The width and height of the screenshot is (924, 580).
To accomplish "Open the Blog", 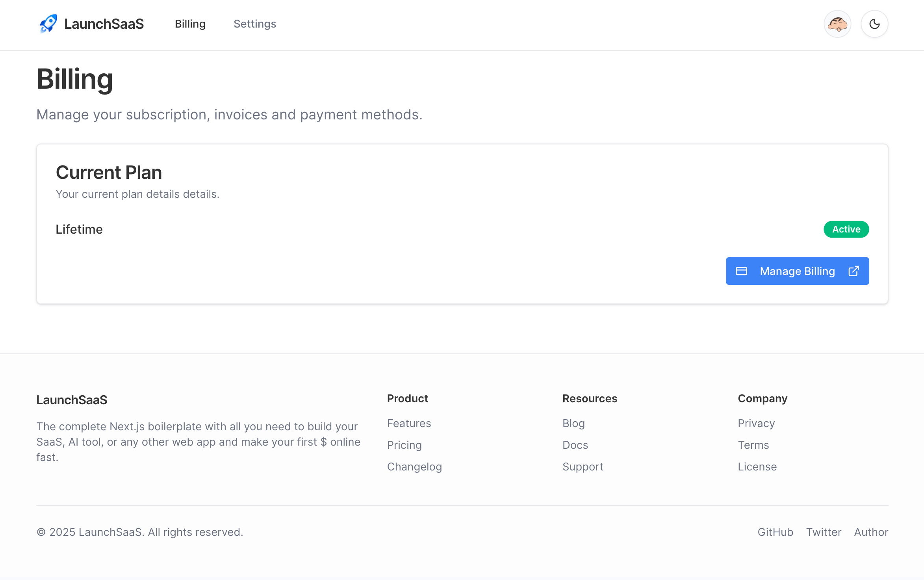I will pos(573,423).
